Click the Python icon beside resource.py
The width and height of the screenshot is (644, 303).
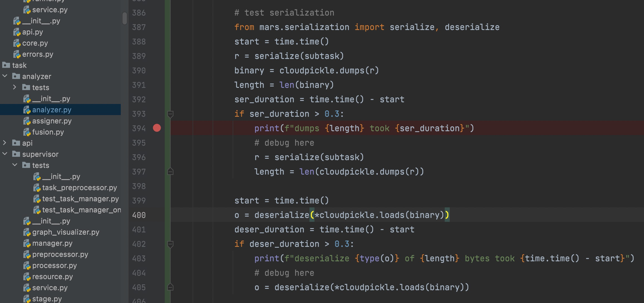27,277
